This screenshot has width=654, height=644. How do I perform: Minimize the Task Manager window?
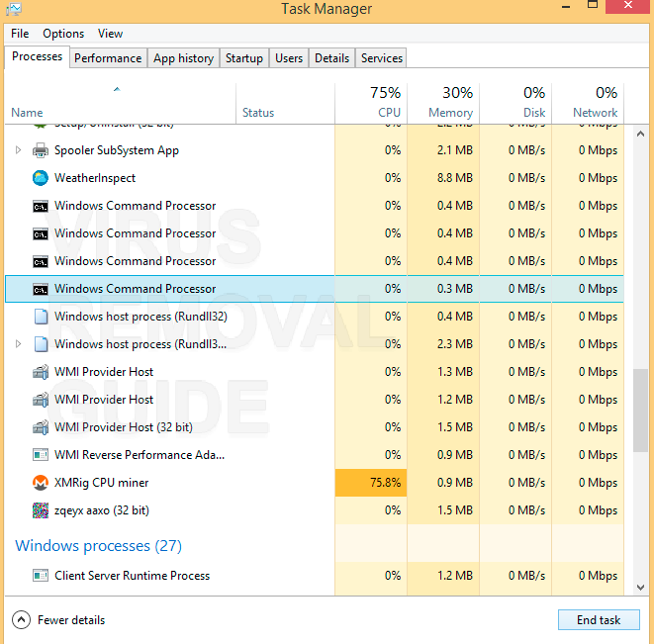click(x=566, y=7)
